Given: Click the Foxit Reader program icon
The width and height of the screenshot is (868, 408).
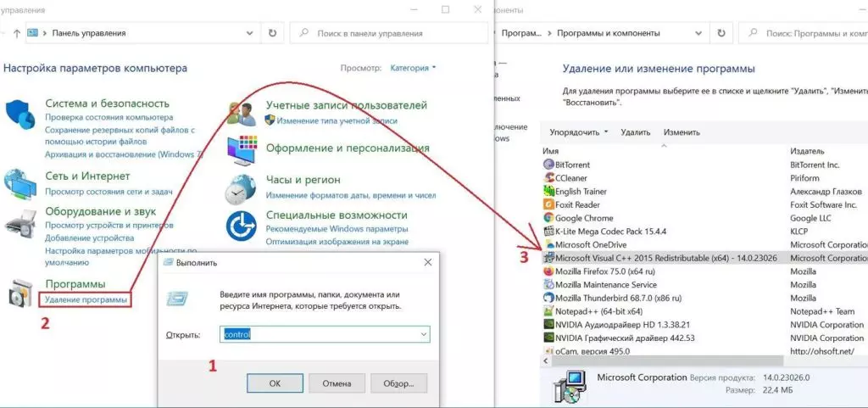Looking at the screenshot, I should click(548, 204).
